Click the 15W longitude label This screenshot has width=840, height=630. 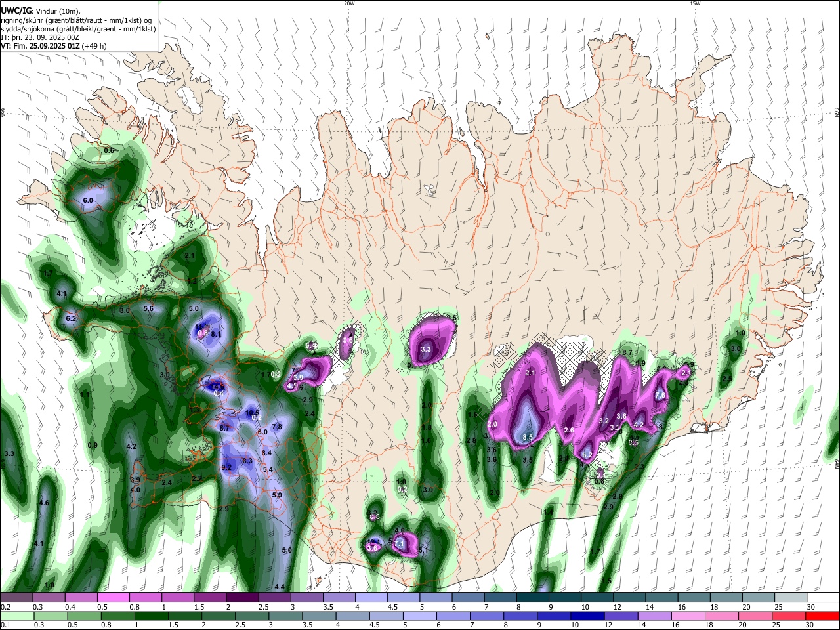click(695, 3)
